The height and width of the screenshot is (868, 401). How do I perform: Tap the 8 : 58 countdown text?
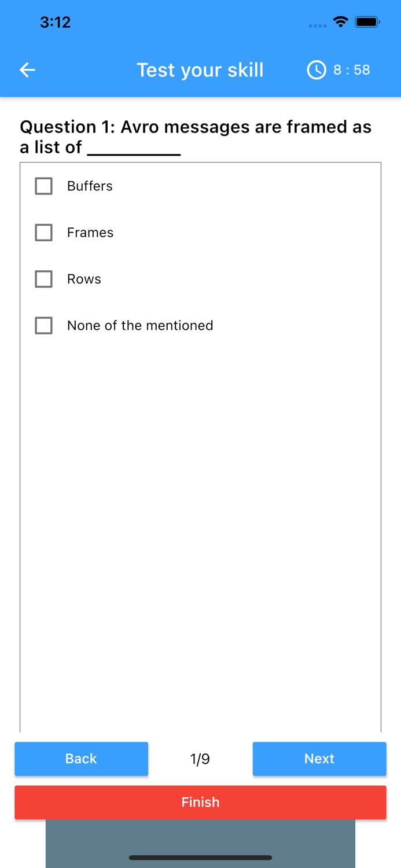point(352,70)
